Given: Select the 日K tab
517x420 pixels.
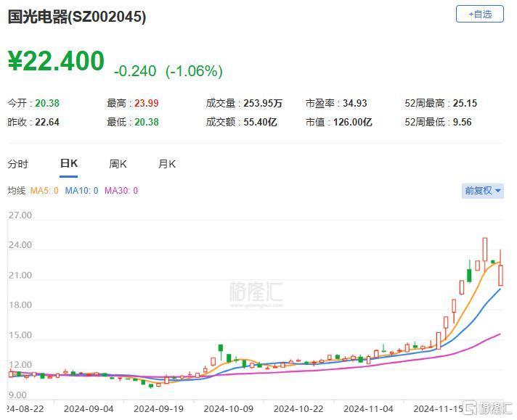Looking at the screenshot, I should pyautogui.click(x=68, y=163).
